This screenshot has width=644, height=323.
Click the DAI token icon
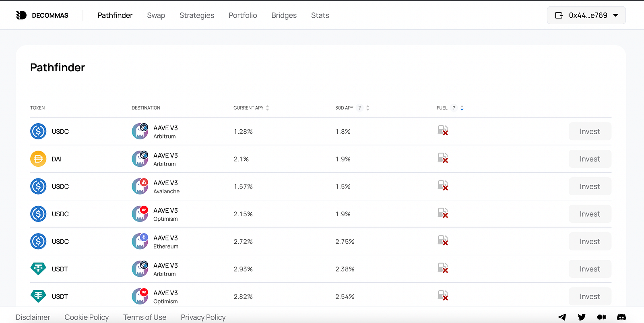click(x=38, y=159)
